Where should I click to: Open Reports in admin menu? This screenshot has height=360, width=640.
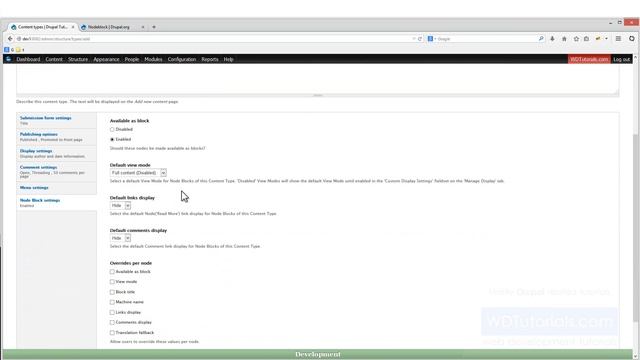pyautogui.click(x=210, y=59)
